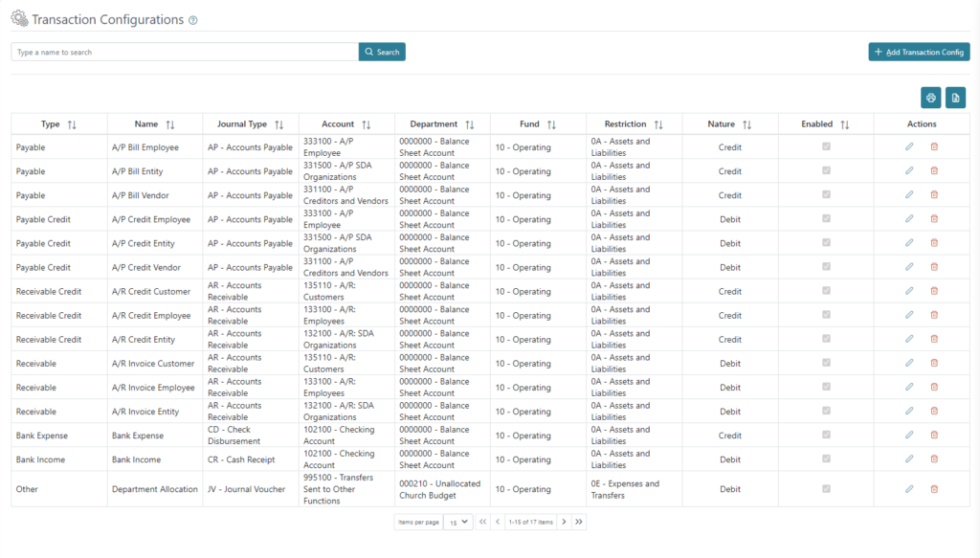Open the A/R Credit Employee edit pencil icon
The image size is (980, 558).
pos(909,315)
